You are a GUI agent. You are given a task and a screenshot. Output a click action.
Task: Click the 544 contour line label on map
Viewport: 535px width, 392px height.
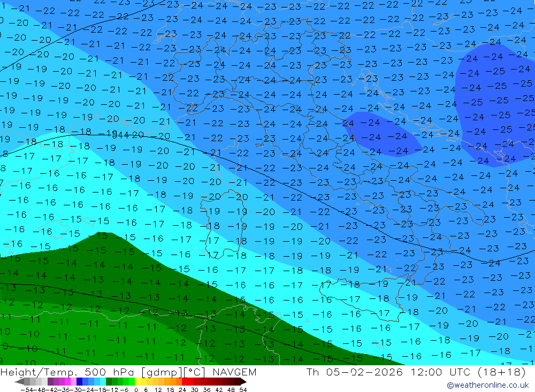[120, 135]
